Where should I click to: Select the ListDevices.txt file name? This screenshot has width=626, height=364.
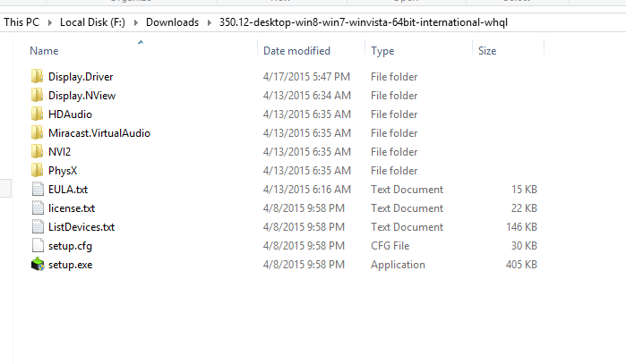tap(81, 227)
